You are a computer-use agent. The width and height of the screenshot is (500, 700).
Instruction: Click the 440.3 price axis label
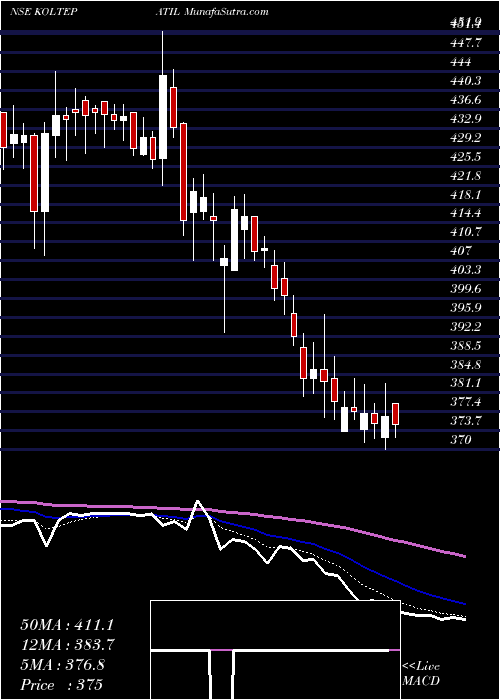pos(466,81)
